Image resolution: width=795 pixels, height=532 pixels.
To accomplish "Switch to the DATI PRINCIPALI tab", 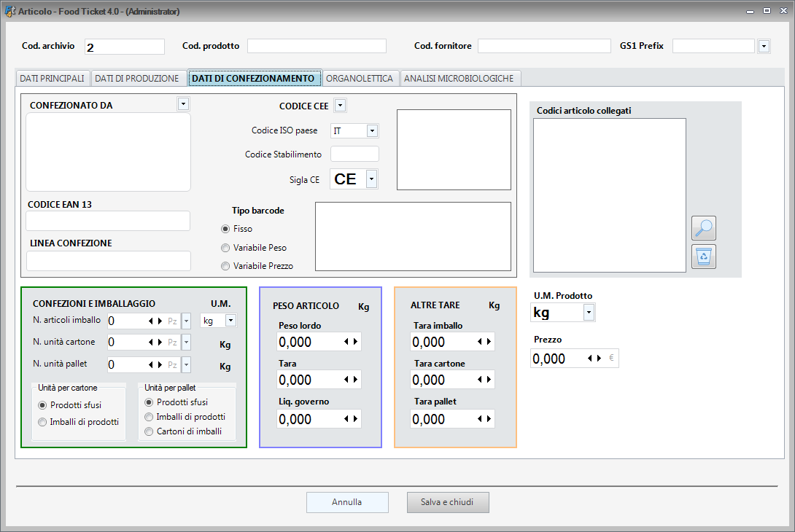I will click(x=53, y=78).
